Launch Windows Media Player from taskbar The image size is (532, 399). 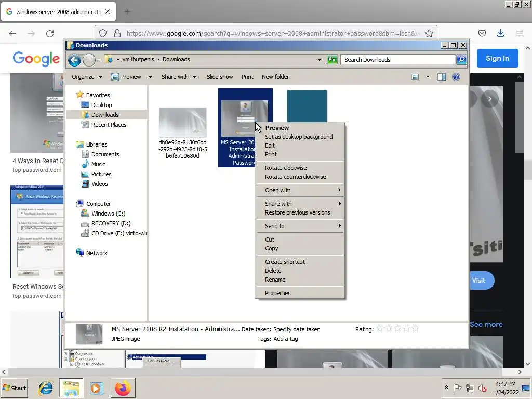pyautogui.click(x=96, y=388)
